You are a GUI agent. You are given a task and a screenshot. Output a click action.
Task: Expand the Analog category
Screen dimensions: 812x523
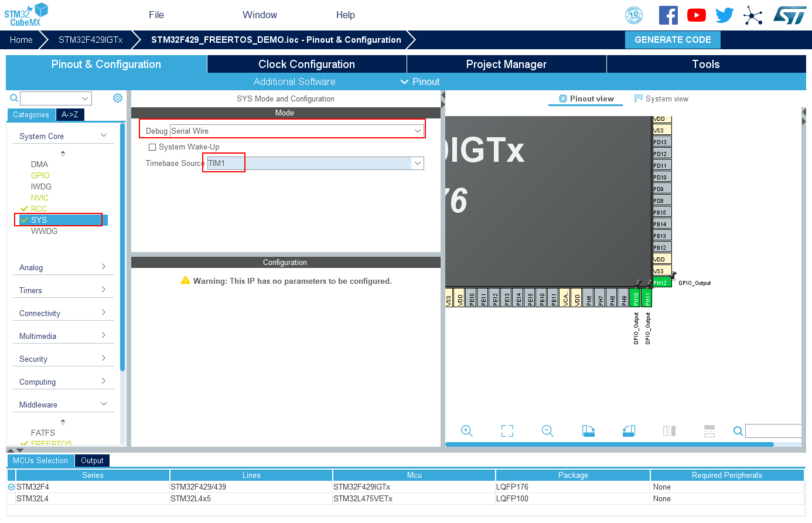pos(63,267)
